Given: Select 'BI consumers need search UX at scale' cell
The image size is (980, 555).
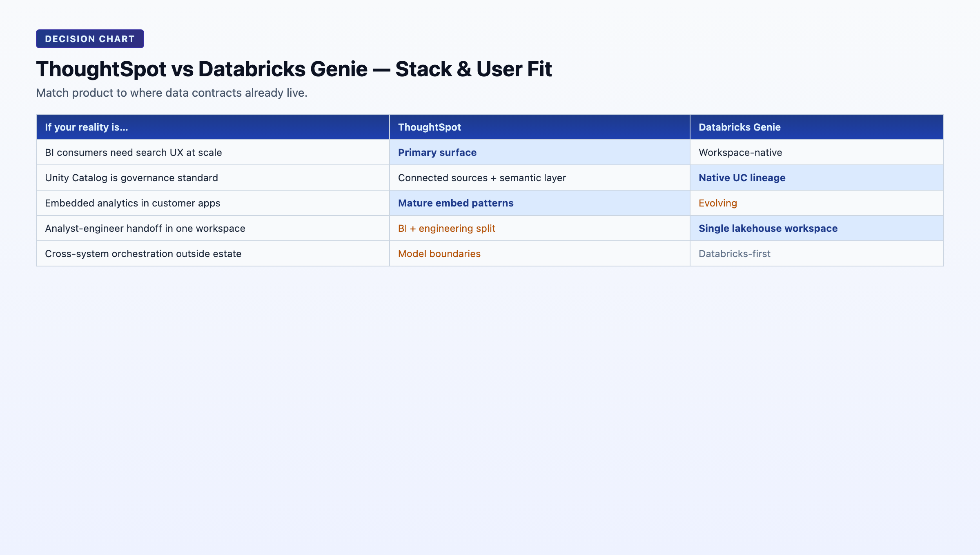Looking at the screenshot, I should [213, 152].
